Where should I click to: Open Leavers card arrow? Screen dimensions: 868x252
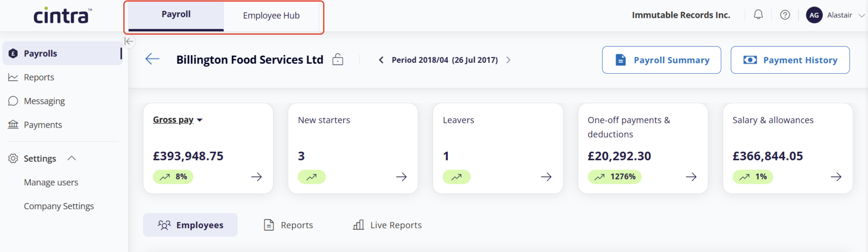546,177
